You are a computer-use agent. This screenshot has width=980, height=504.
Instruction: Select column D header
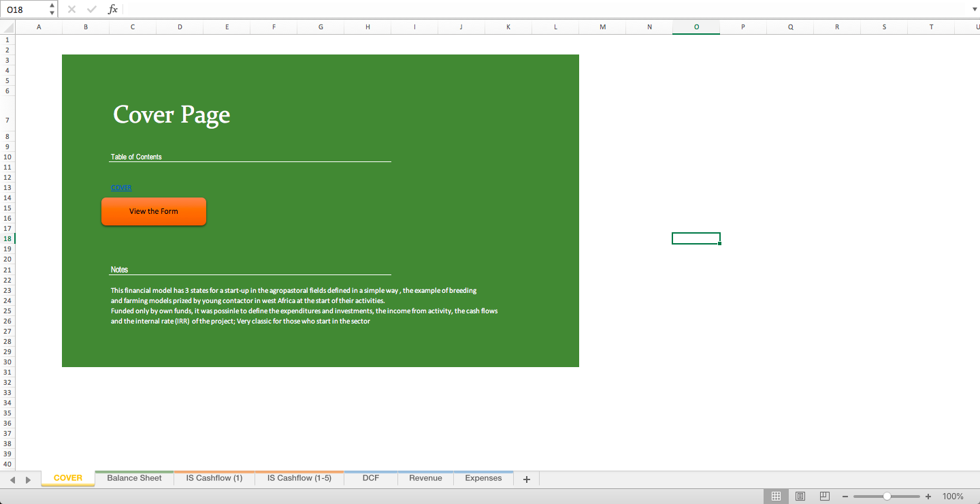pyautogui.click(x=180, y=27)
